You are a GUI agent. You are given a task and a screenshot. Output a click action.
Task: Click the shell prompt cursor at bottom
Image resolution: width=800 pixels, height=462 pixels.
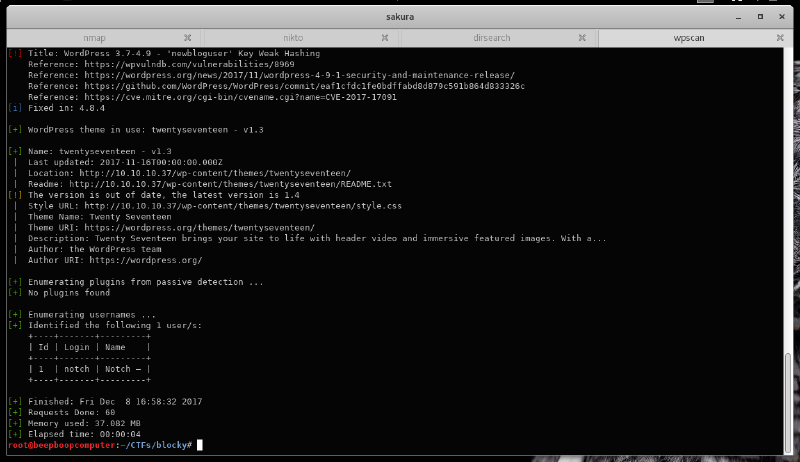(200, 444)
